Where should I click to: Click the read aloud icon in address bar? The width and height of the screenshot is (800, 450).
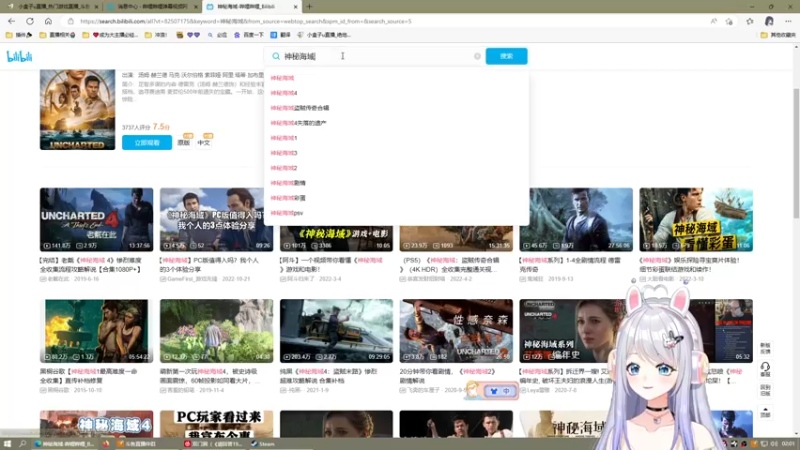coord(713,21)
